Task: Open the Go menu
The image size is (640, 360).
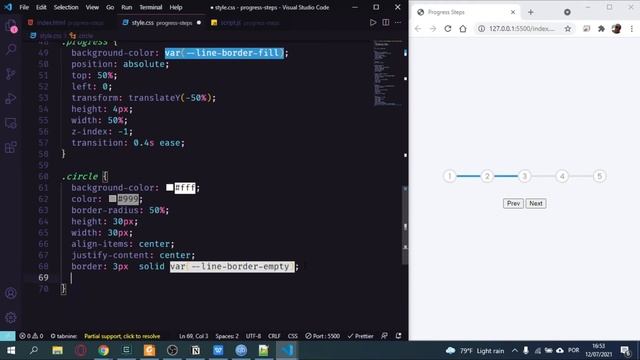Action: click(110, 7)
